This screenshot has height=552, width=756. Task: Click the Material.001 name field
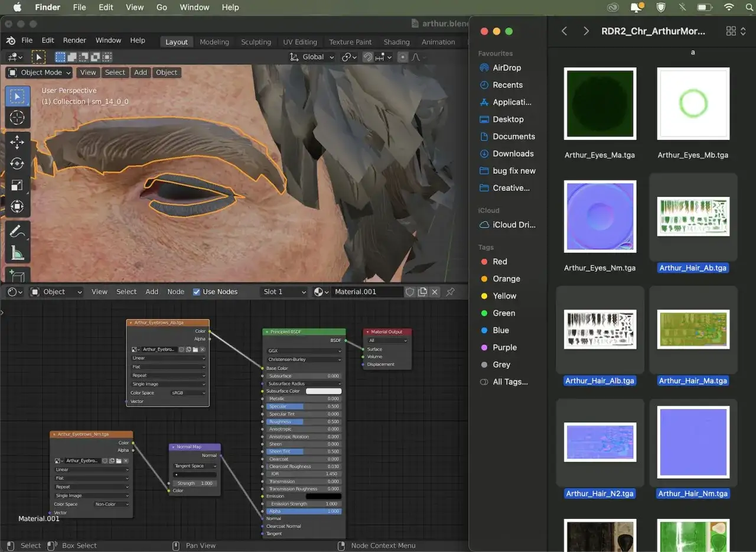point(367,292)
